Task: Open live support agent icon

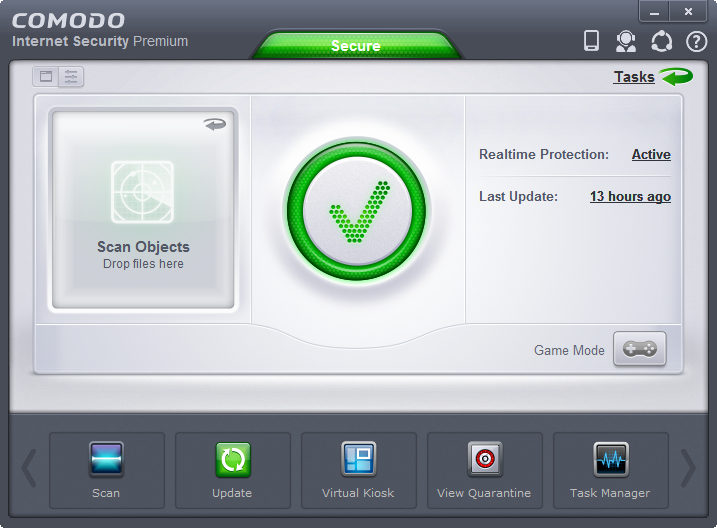Action: pos(626,41)
